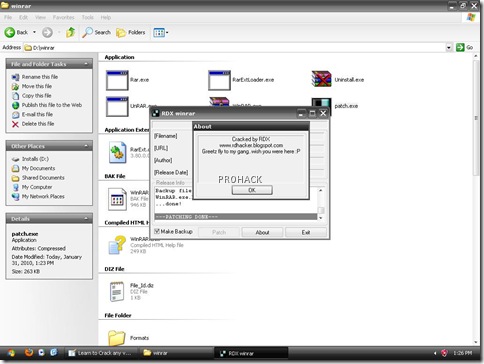The image size is (484, 364).
Task: Click OK in the About dialog
Action: click(252, 190)
